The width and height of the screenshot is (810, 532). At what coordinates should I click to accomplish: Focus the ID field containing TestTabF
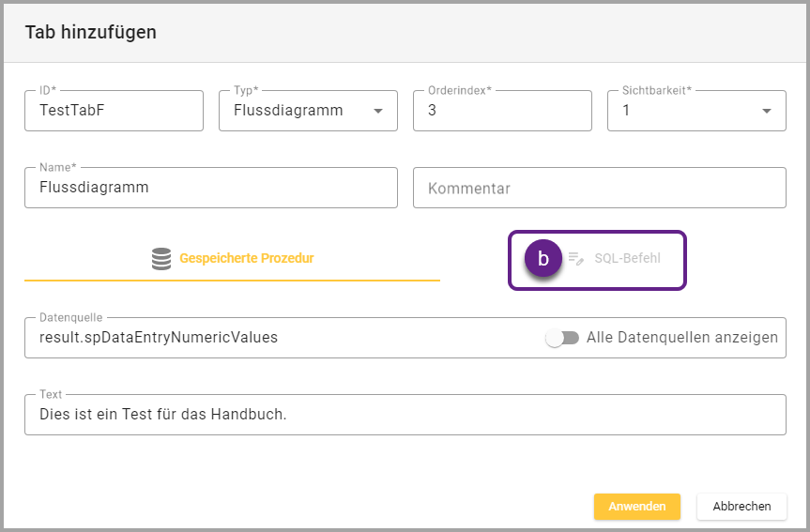(x=114, y=111)
